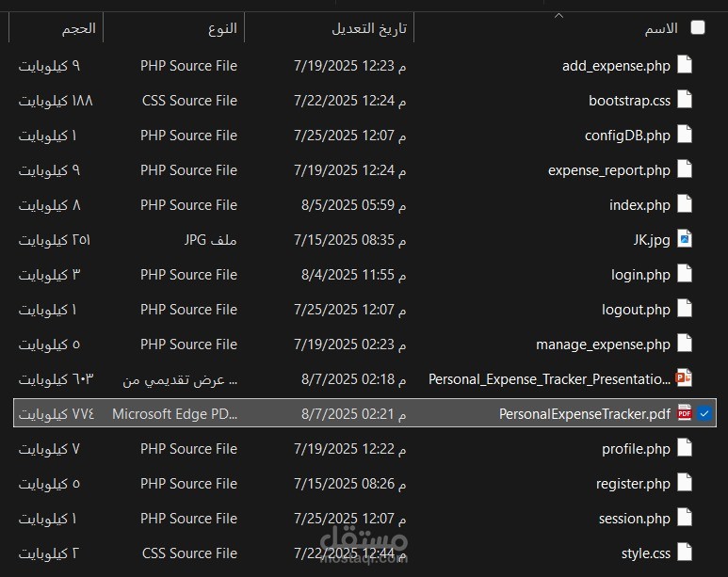Screen dimensions: 728x577
Task: Click the Microsoft Edge PD... type cell
Action: 174,414
